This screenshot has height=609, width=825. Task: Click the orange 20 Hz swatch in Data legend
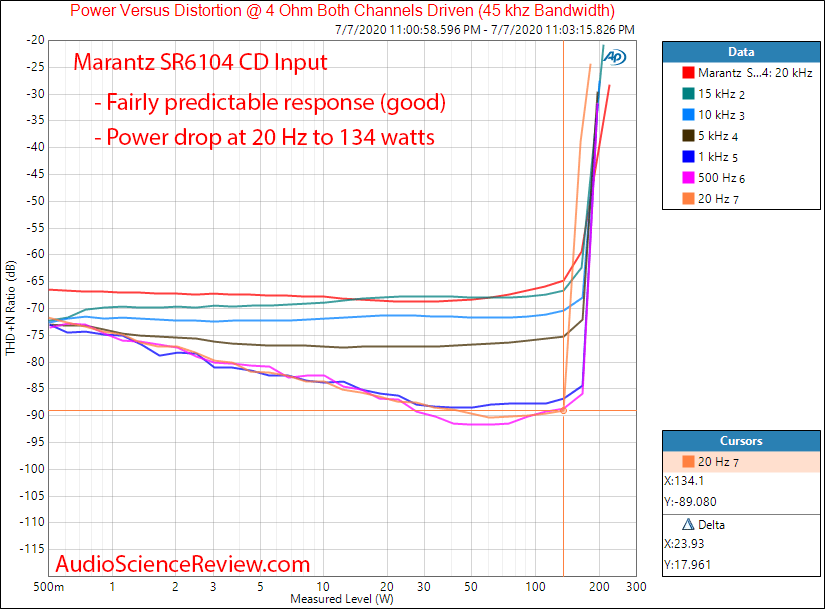click(x=688, y=198)
